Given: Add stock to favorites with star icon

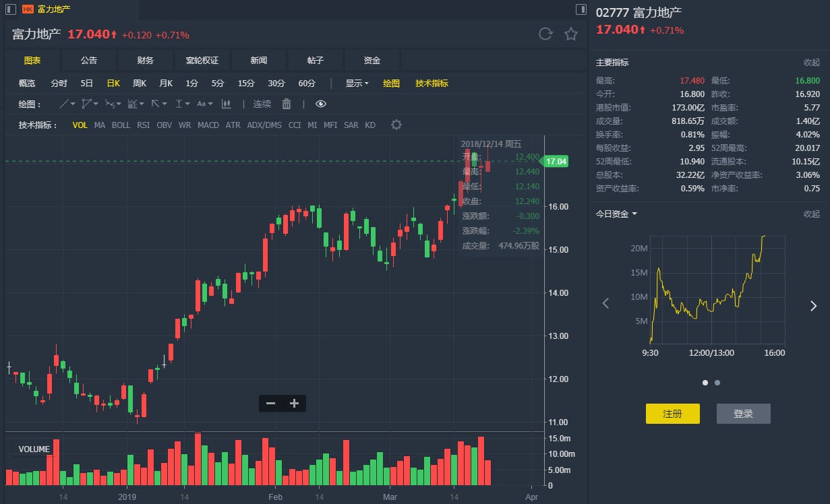Looking at the screenshot, I should click(x=571, y=34).
